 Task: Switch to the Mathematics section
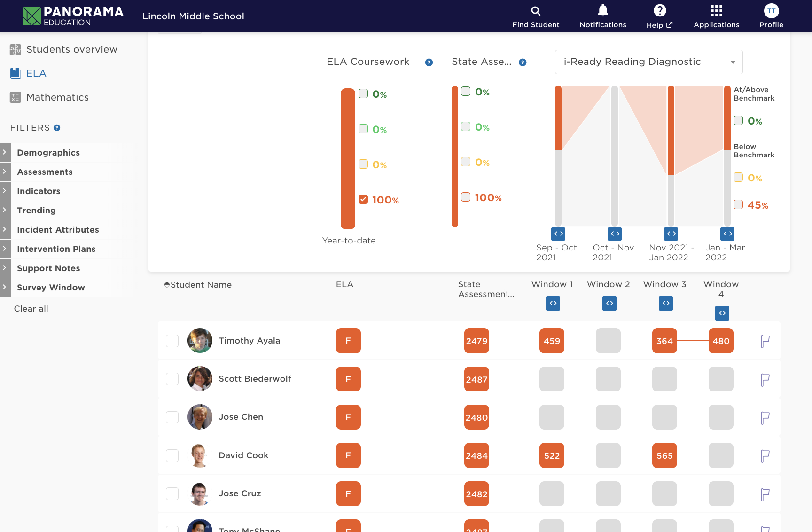tap(57, 97)
